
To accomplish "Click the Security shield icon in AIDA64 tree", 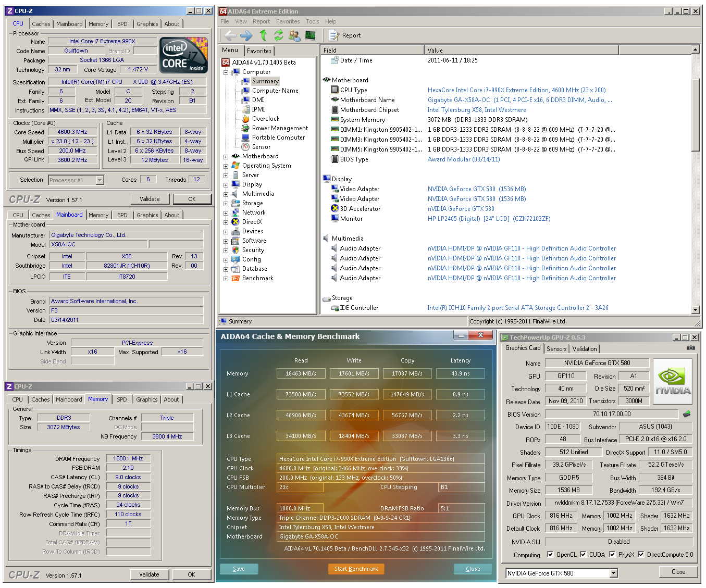I will coord(236,250).
